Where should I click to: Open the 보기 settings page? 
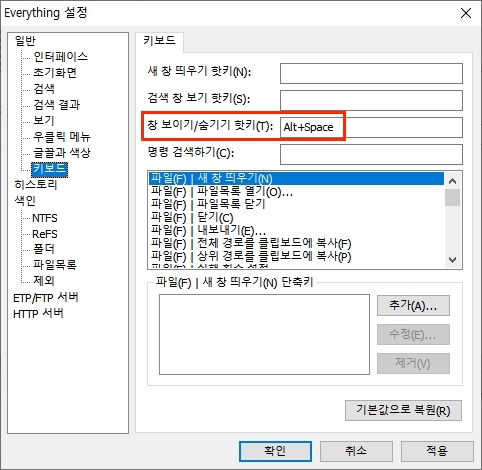43,120
